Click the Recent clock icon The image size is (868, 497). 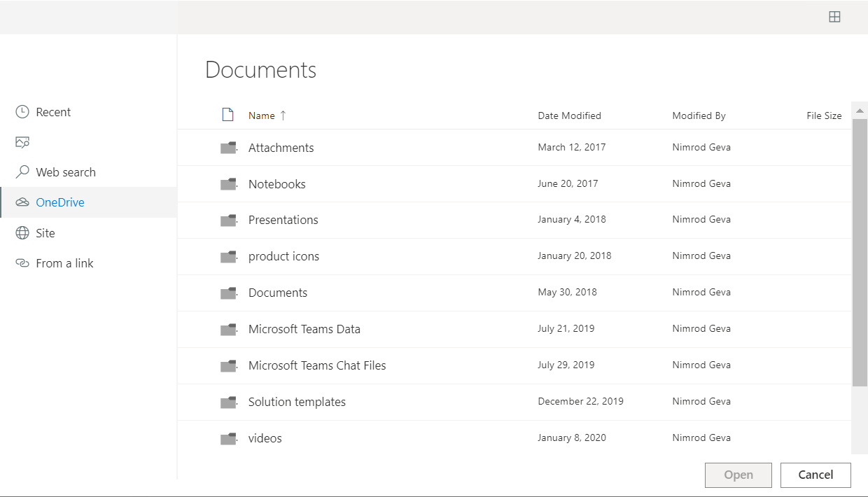coord(22,111)
